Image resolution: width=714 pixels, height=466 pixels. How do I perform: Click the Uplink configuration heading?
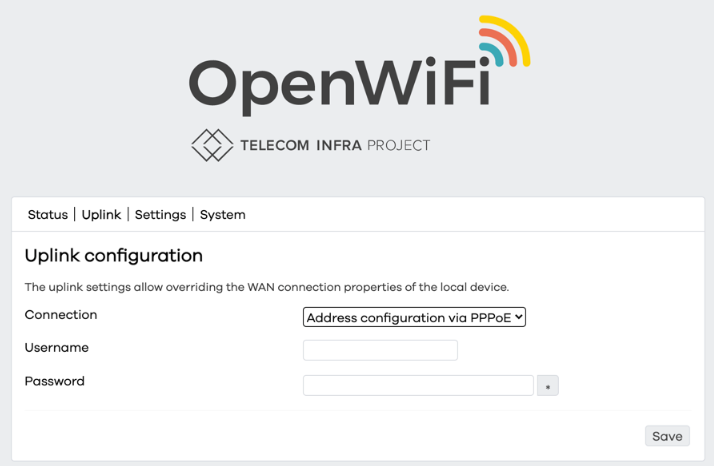pyautogui.click(x=114, y=256)
